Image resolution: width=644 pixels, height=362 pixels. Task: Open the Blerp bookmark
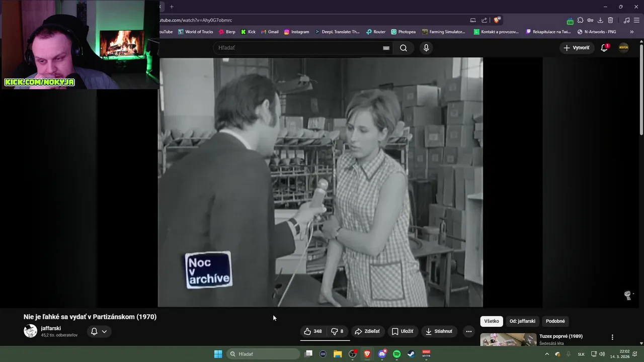coord(227,32)
